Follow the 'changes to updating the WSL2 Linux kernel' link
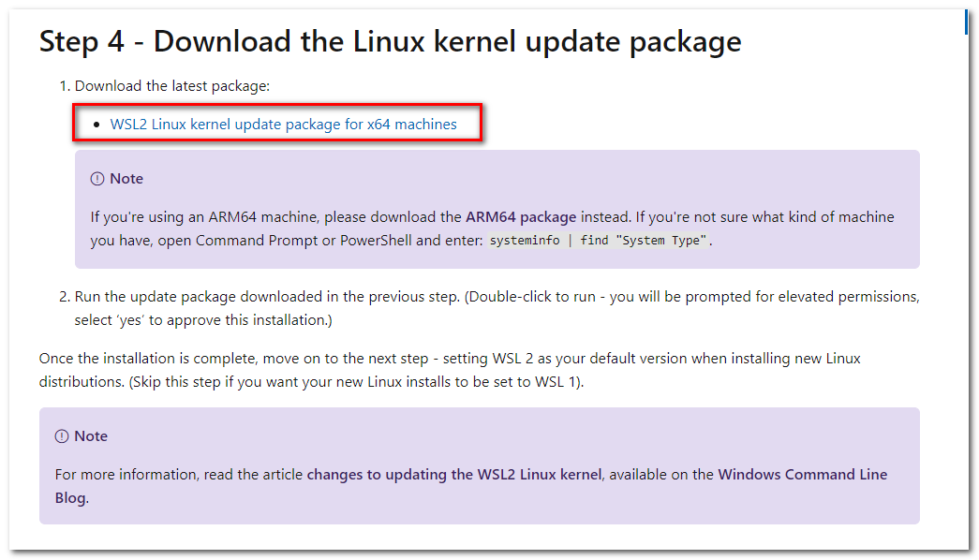 (x=454, y=475)
